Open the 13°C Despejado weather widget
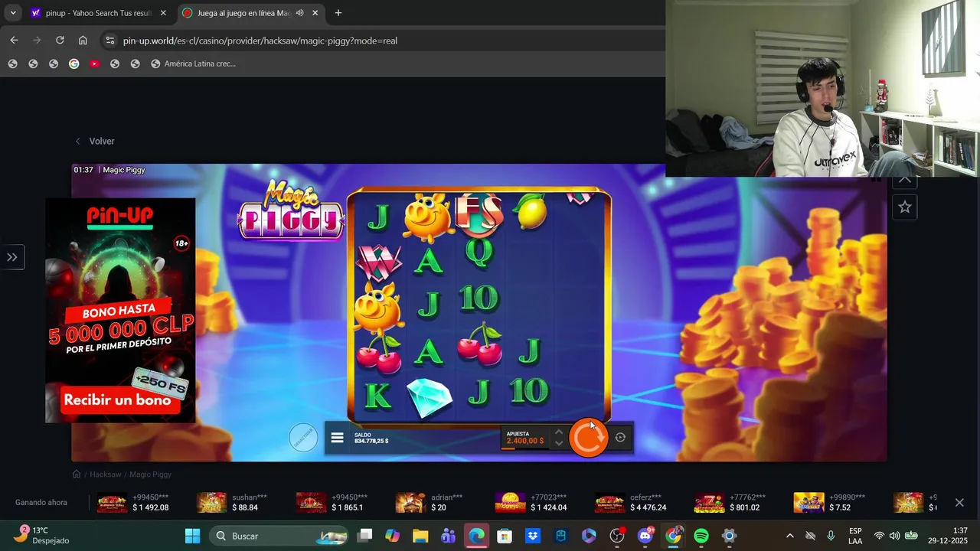The height and width of the screenshot is (551, 980). (43, 536)
